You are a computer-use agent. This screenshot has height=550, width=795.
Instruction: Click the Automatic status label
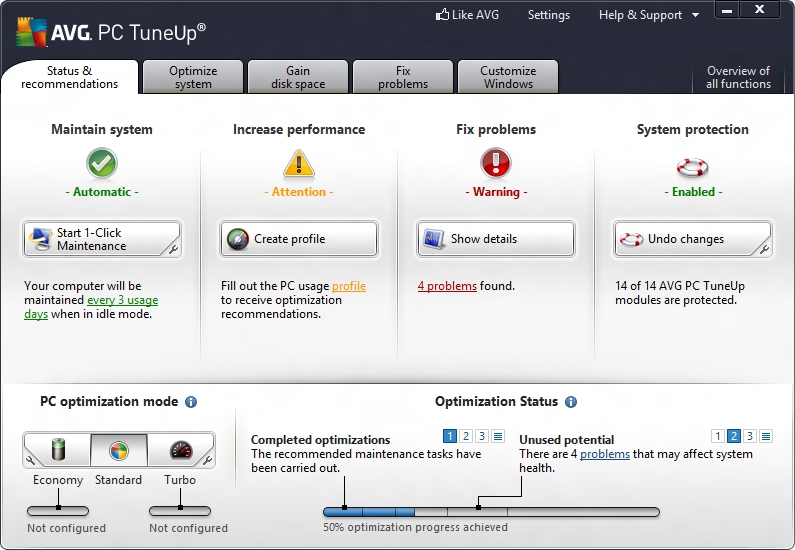coord(102,192)
